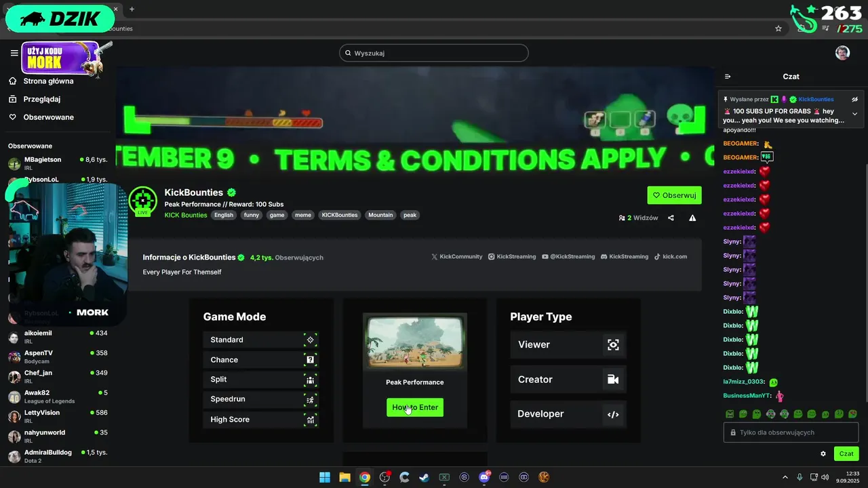Open Discord from the taskbar
The image size is (868, 488).
tap(484, 477)
